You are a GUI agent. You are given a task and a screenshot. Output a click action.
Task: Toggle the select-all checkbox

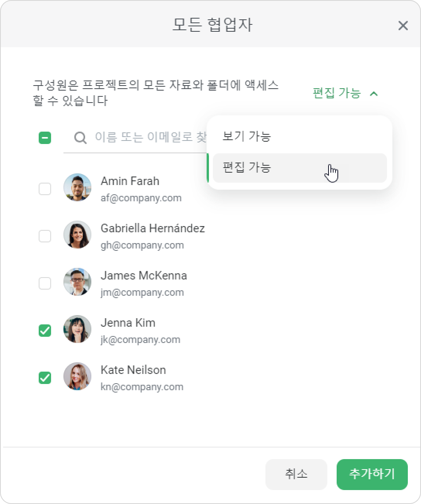coord(45,138)
